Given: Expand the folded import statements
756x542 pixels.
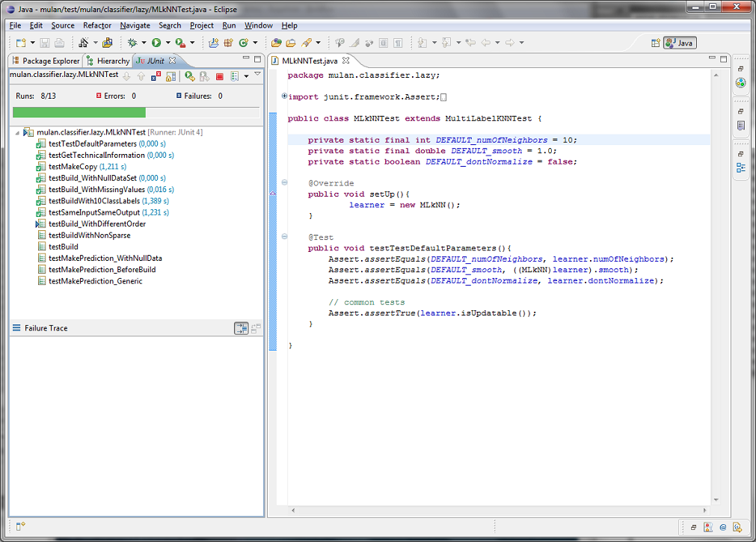Looking at the screenshot, I should coord(284,96).
